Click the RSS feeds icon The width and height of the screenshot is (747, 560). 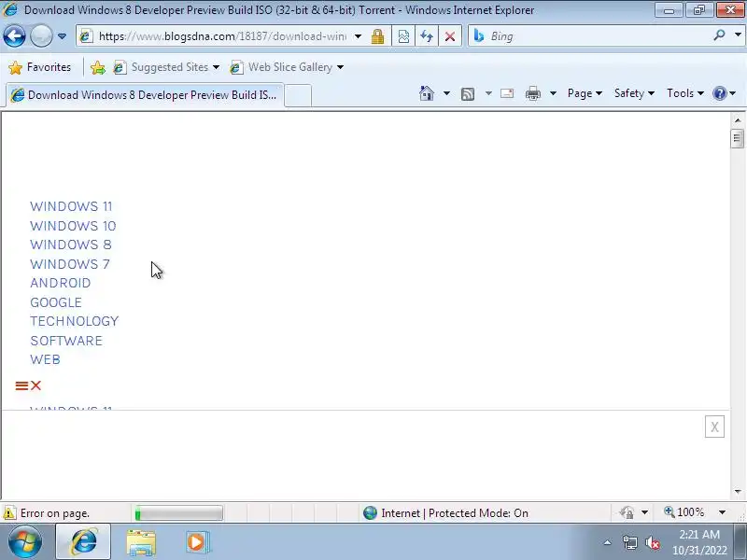click(468, 94)
